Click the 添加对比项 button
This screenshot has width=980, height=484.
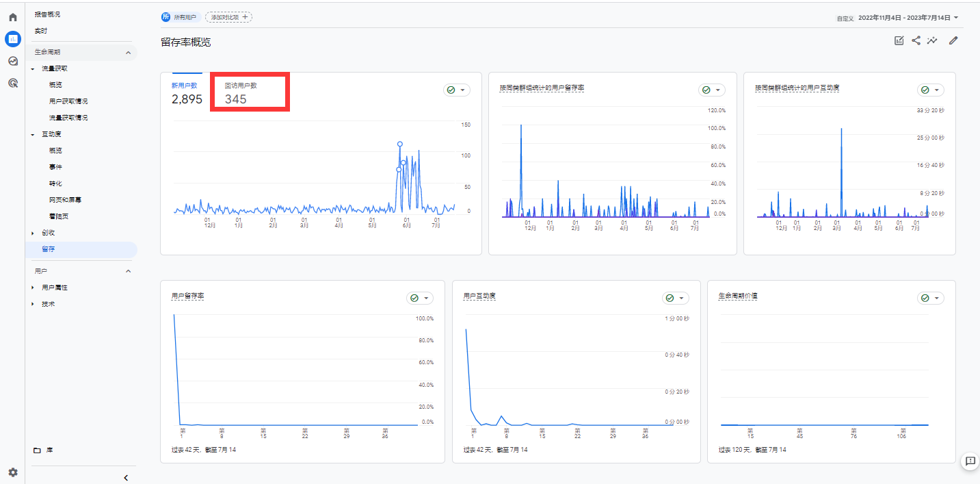[228, 17]
